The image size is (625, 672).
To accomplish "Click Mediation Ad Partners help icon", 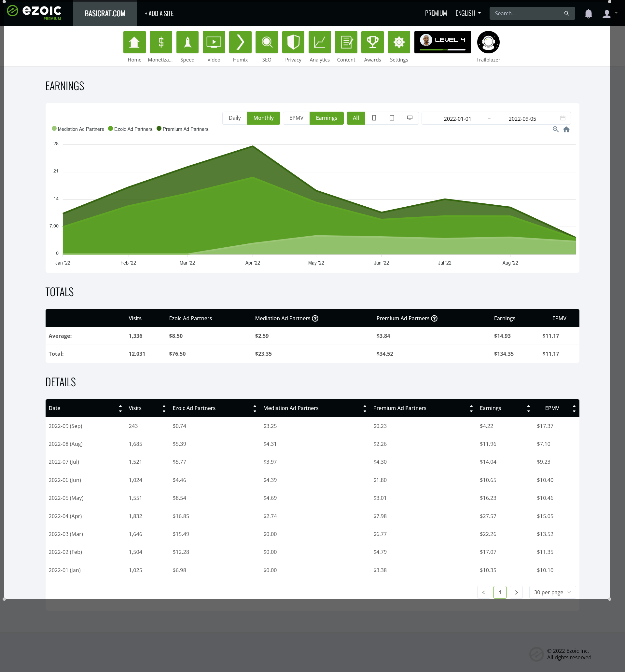I will click(315, 318).
